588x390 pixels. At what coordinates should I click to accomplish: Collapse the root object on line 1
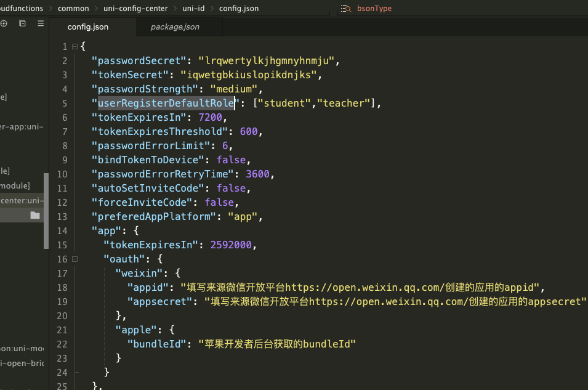coord(75,46)
